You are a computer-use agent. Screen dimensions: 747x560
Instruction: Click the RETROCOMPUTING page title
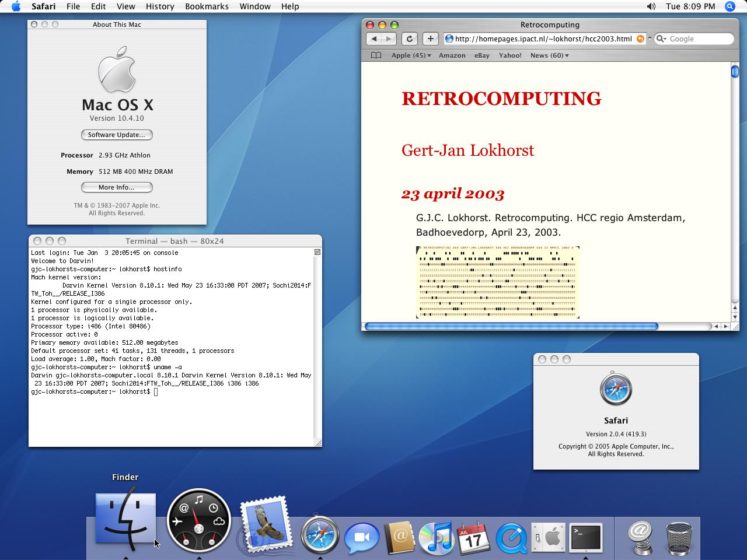[x=501, y=99]
